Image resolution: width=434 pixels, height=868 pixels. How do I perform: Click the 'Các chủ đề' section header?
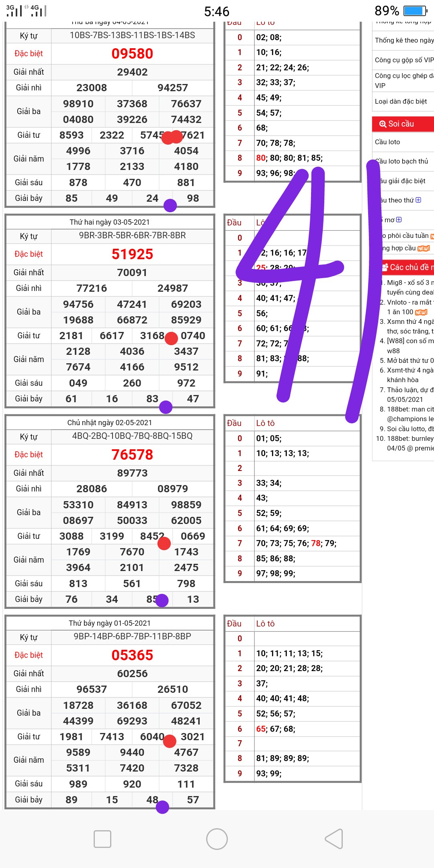click(x=407, y=267)
